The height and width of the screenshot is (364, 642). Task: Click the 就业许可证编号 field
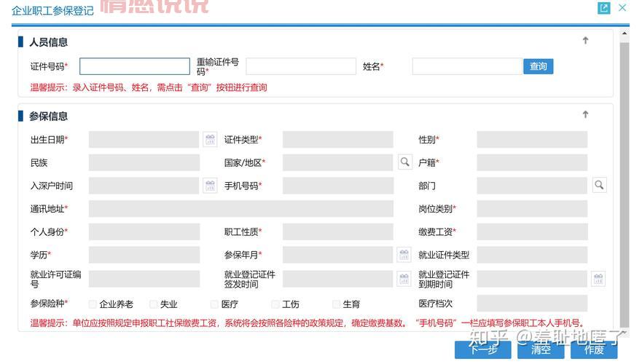144,279
